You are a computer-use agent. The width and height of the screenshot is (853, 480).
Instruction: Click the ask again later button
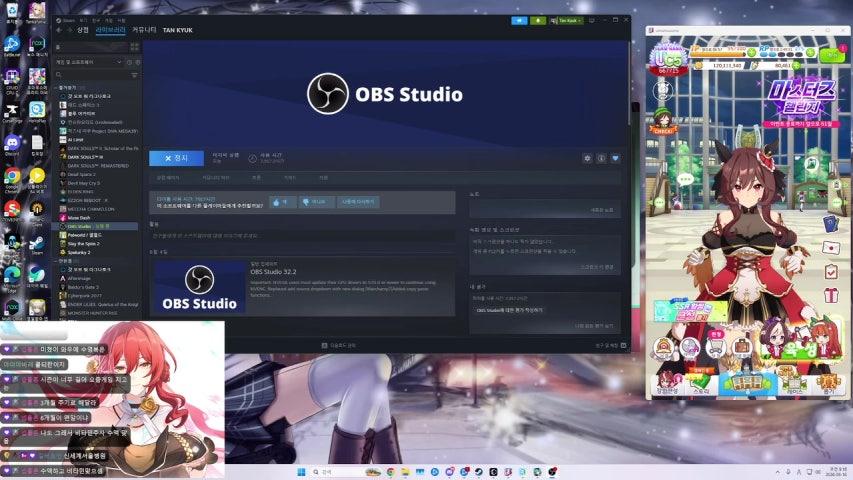(x=358, y=202)
